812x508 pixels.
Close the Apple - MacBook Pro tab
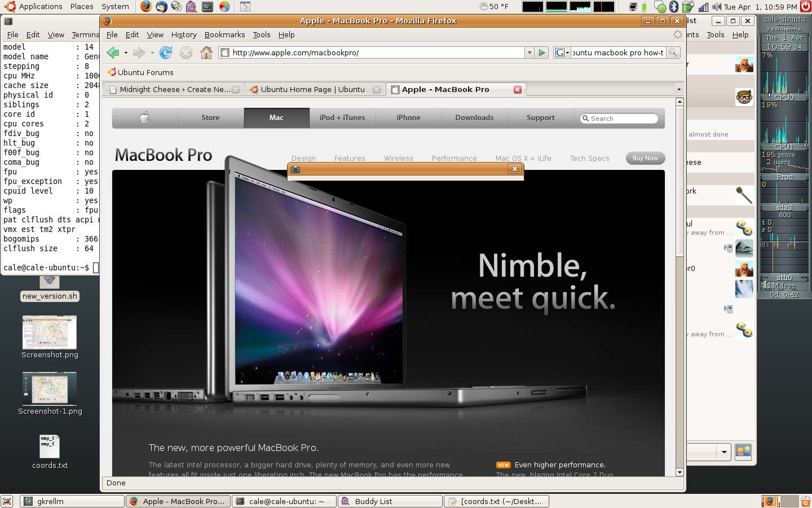[x=518, y=90]
